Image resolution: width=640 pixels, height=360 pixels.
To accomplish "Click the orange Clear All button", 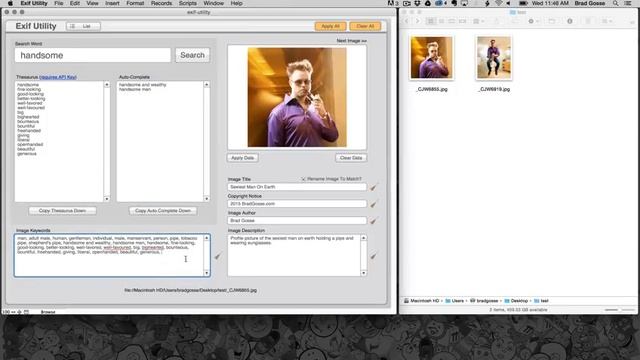I will 365,26.
